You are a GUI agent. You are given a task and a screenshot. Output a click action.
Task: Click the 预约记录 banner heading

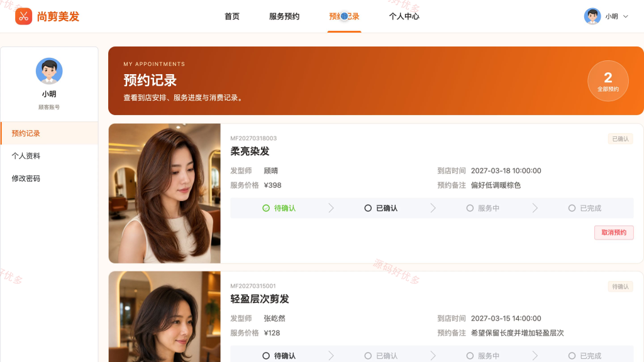(x=150, y=80)
